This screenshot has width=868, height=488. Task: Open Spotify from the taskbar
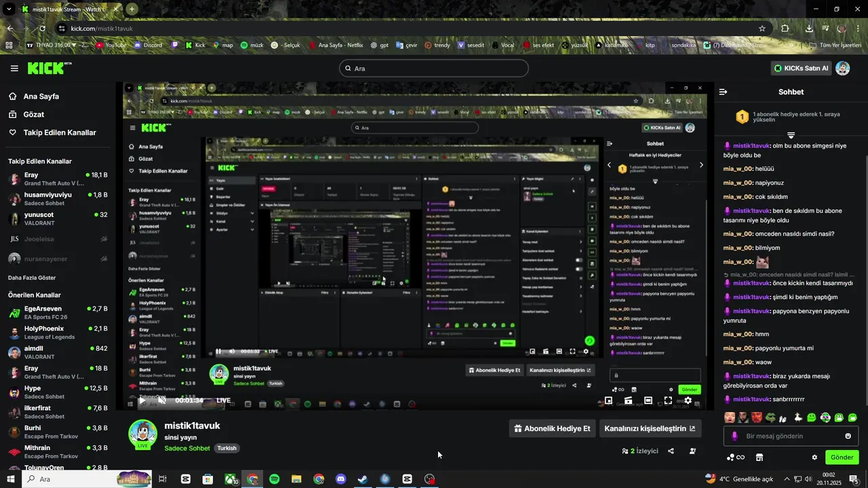[275, 479]
